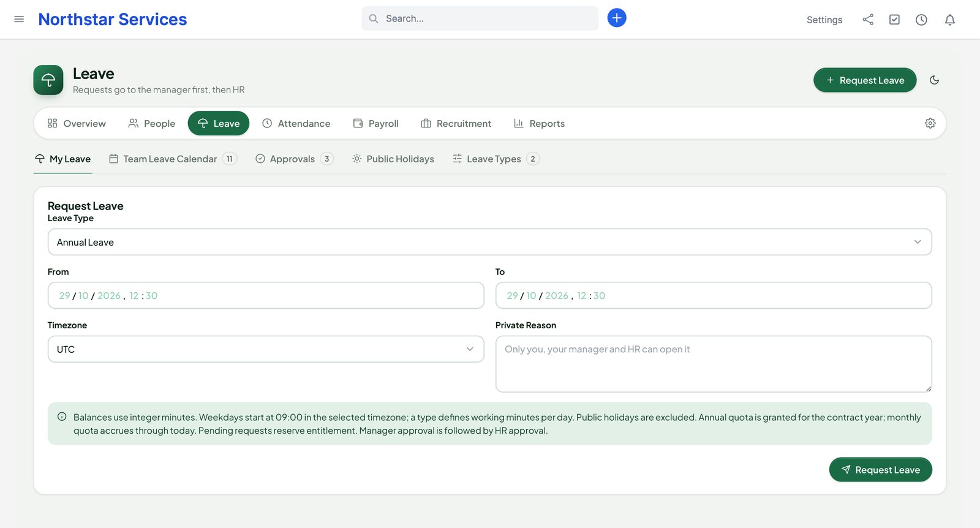Click the From date-time field
980x528 pixels.
pos(266,295)
